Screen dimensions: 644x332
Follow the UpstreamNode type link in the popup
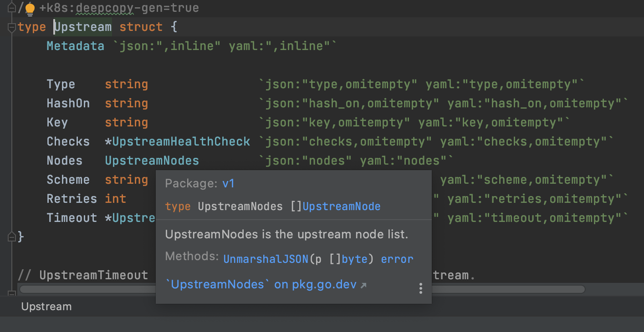pyautogui.click(x=342, y=206)
